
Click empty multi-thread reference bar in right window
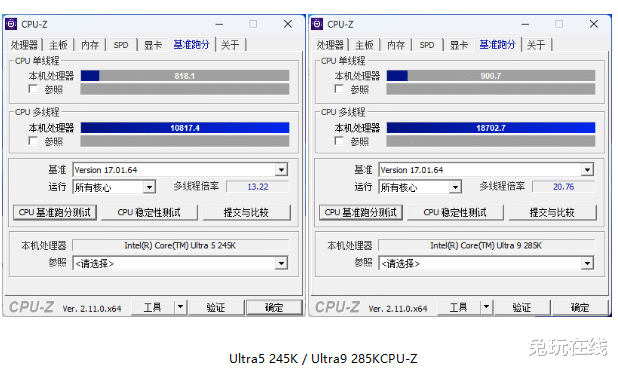pyautogui.click(x=491, y=141)
